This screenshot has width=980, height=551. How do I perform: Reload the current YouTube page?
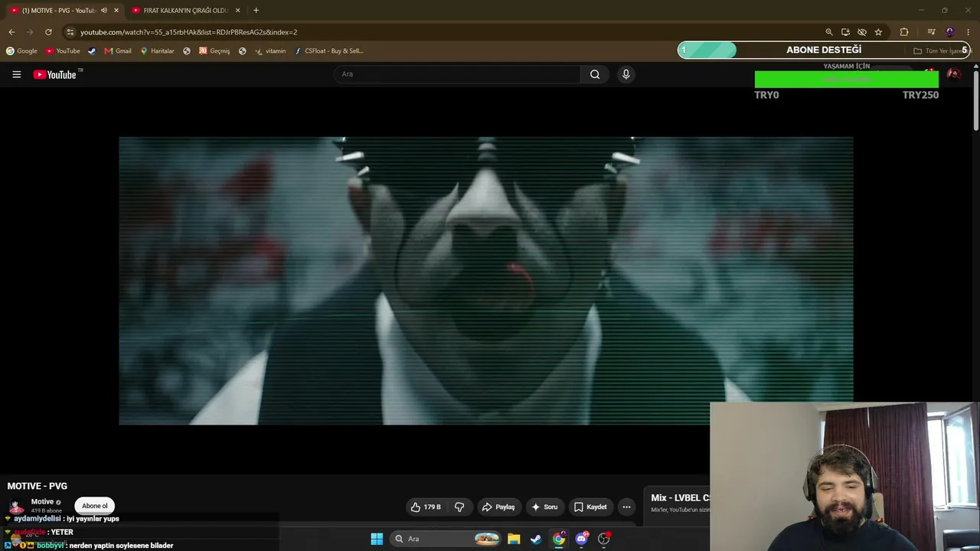[x=48, y=32]
